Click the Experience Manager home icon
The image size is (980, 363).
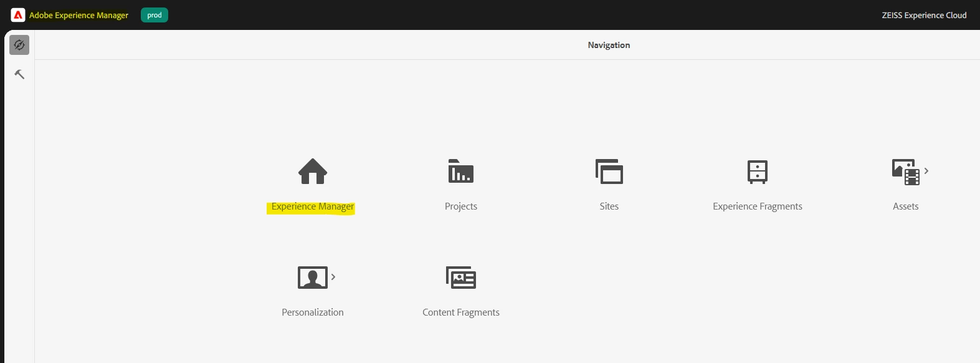313,172
